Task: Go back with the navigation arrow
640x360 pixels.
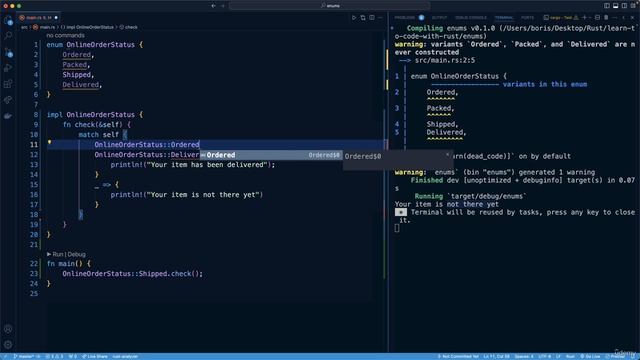Action: tap(213, 6)
